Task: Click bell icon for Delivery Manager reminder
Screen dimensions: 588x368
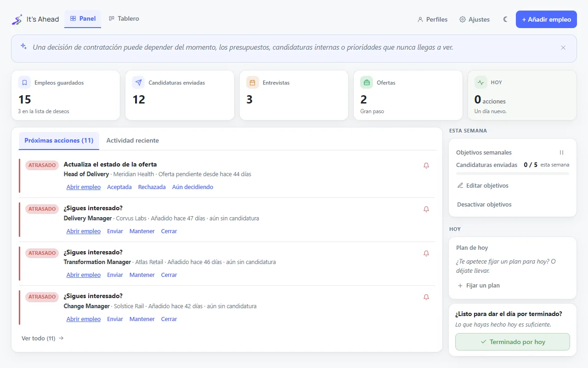Action: (426, 209)
